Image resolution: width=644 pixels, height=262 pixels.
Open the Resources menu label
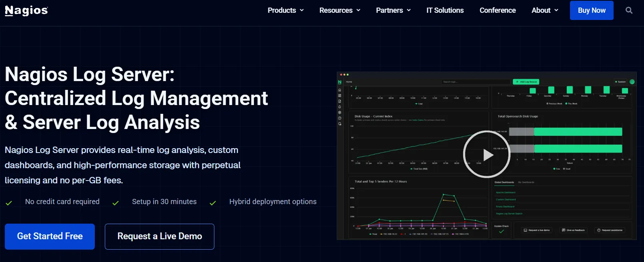pyautogui.click(x=336, y=10)
